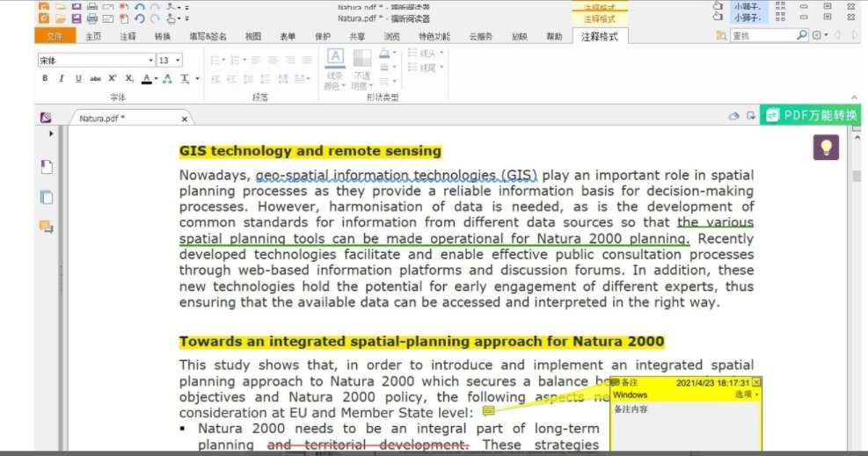Close the Natura.pdf document tab
Viewport: 868px width, 456px height.
coord(185,119)
